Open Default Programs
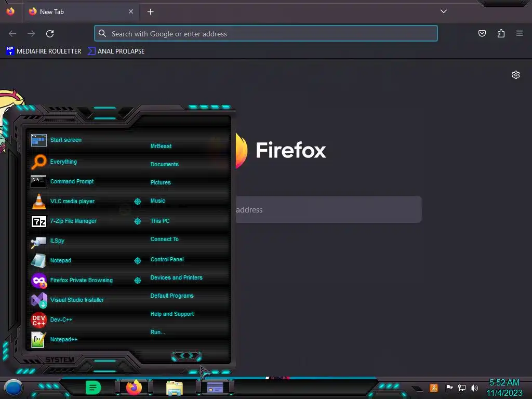 coord(171,296)
